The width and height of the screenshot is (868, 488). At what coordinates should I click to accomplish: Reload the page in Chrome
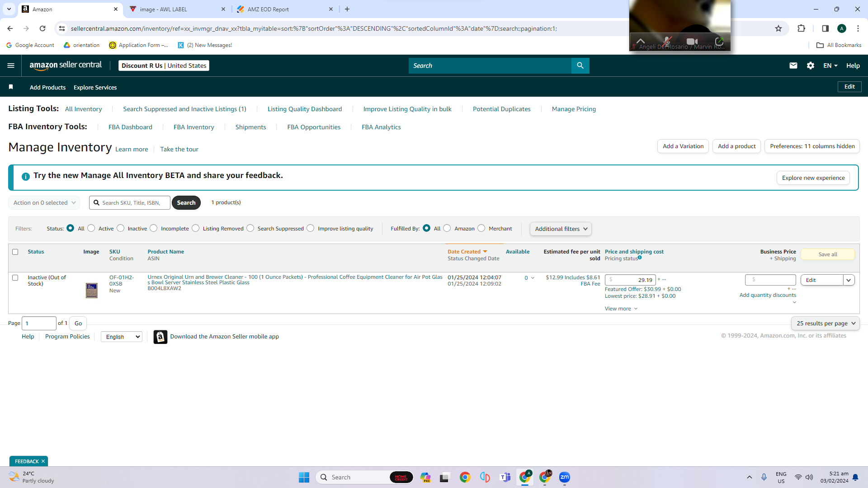[42, 28]
